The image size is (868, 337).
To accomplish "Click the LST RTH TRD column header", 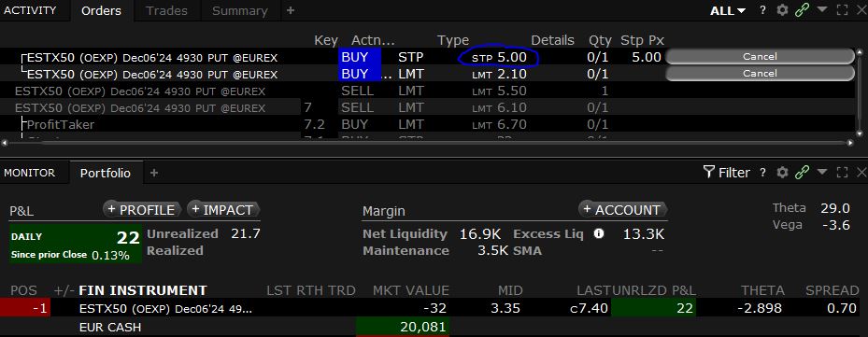I will pyautogui.click(x=310, y=290).
